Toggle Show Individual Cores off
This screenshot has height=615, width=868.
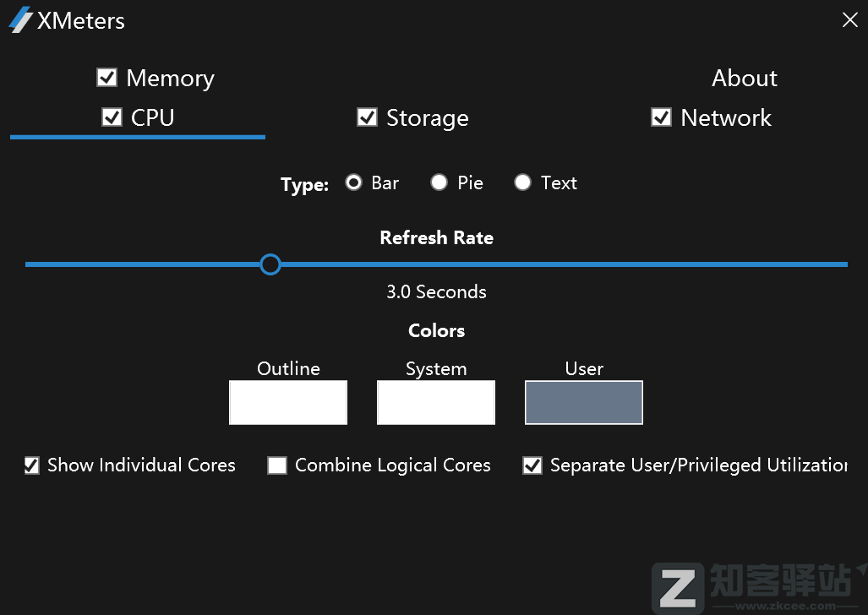click(x=31, y=465)
